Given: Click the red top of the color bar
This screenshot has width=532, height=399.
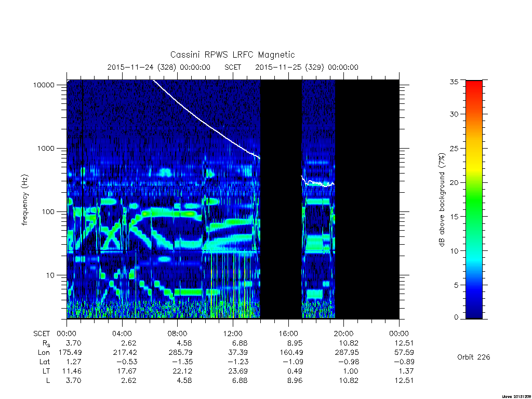Looking at the screenshot, I should pyautogui.click(x=474, y=85).
